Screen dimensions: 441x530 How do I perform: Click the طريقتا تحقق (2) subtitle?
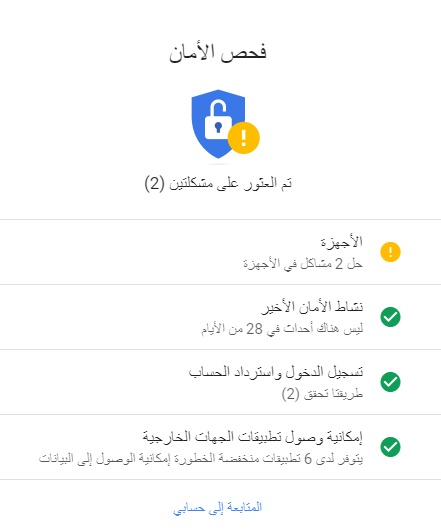(322, 394)
